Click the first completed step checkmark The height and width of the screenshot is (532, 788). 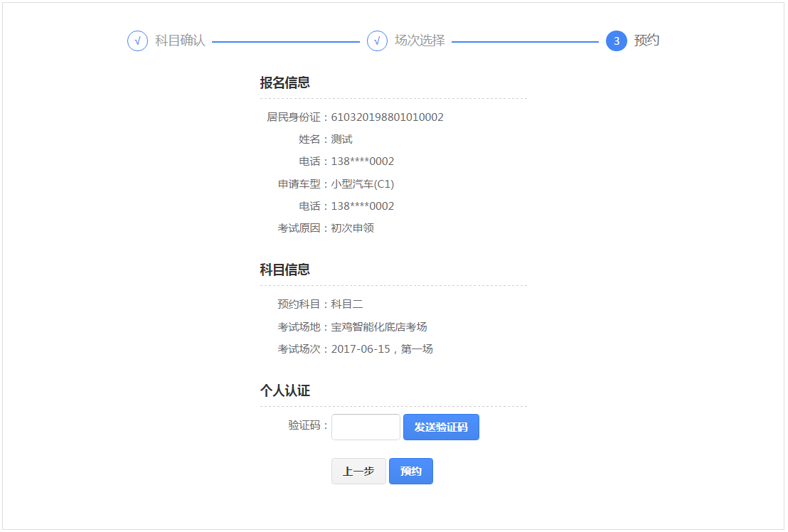click(x=137, y=41)
